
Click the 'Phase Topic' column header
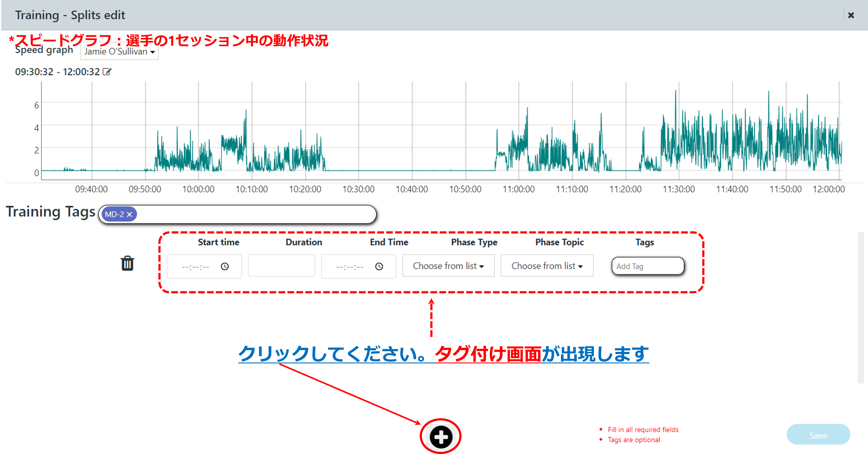click(x=559, y=242)
